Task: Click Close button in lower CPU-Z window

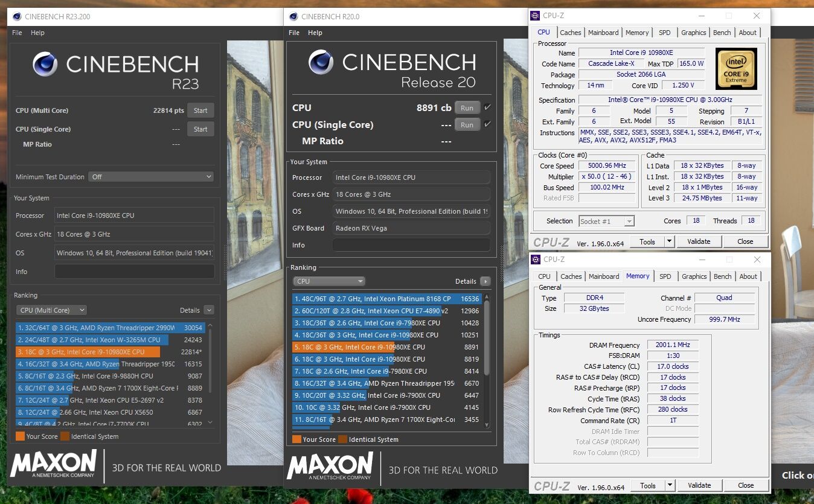Action: click(x=746, y=485)
